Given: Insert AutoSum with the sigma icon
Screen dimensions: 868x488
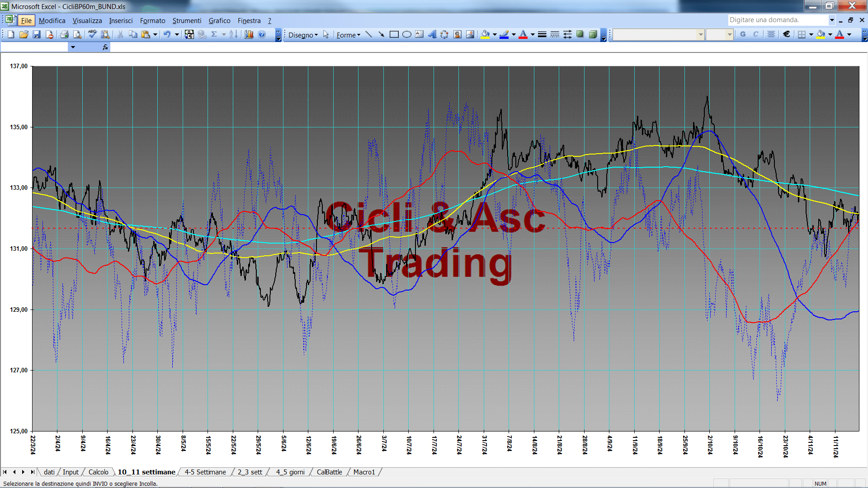Looking at the screenshot, I should coord(214,34).
